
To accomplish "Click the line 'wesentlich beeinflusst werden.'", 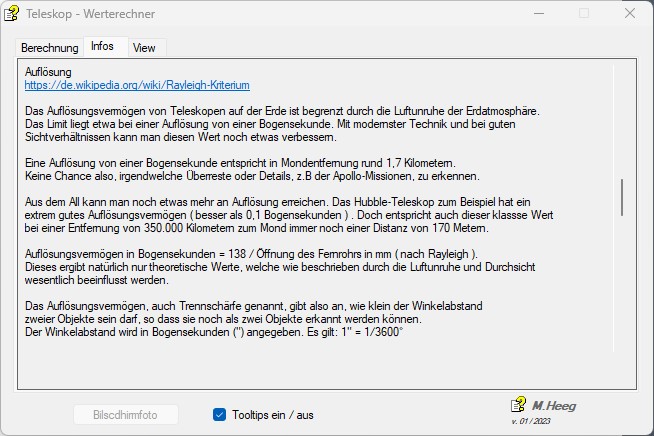I will point(97,280).
